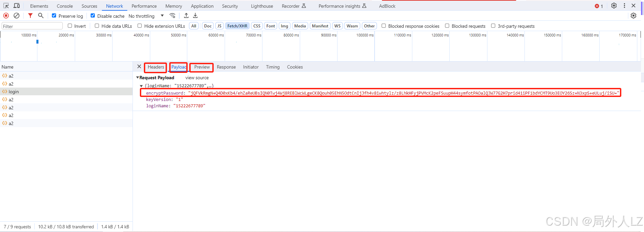644x232 pixels.
Task: Open the Recorder panel
Action: point(294,6)
